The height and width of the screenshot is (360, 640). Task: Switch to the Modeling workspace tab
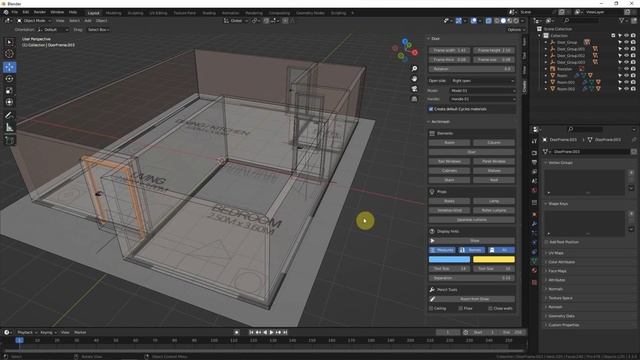[x=113, y=13]
